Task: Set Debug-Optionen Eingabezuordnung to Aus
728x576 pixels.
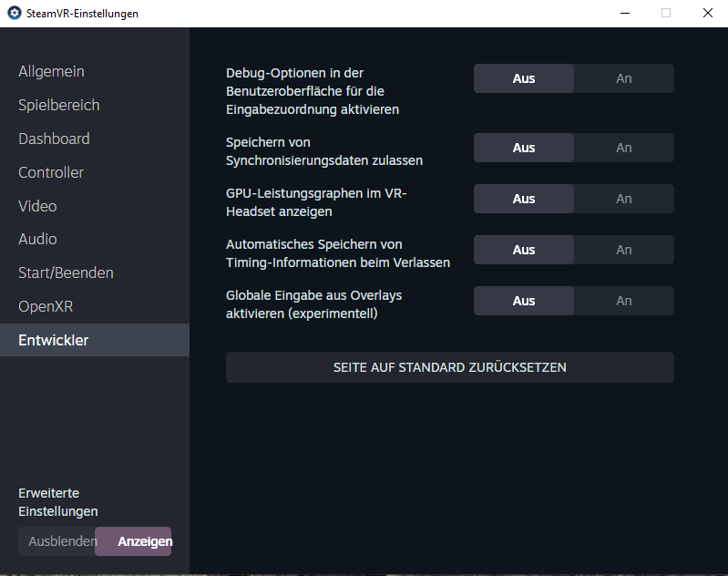Action: click(x=524, y=78)
